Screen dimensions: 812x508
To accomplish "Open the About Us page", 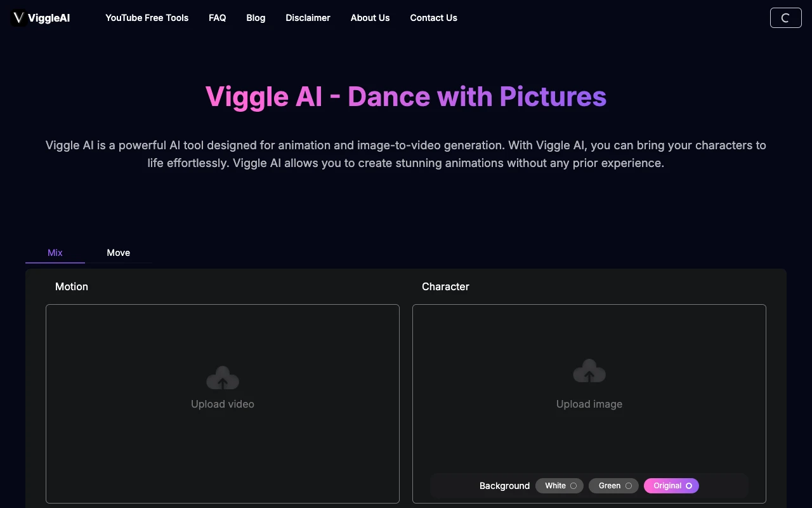I will coord(370,18).
